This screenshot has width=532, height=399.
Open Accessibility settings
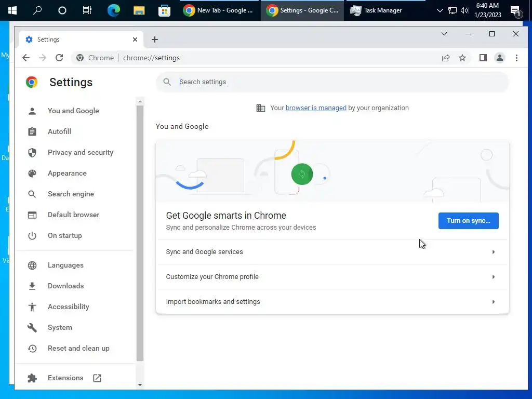tap(69, 307)
